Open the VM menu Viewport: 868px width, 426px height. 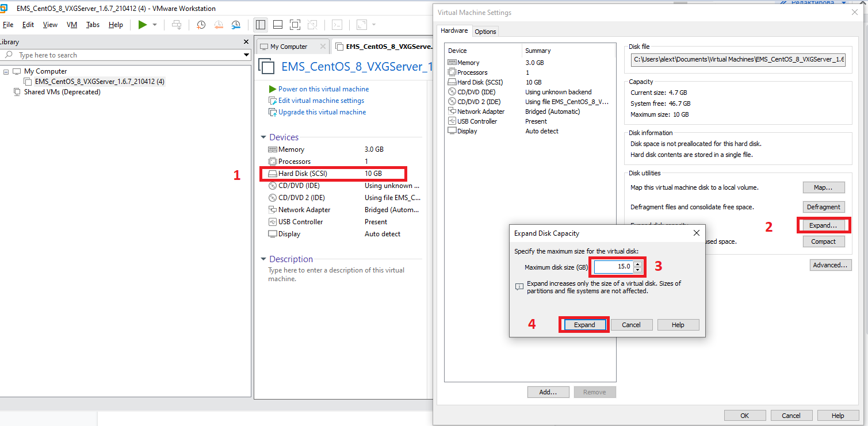point(71,25)
